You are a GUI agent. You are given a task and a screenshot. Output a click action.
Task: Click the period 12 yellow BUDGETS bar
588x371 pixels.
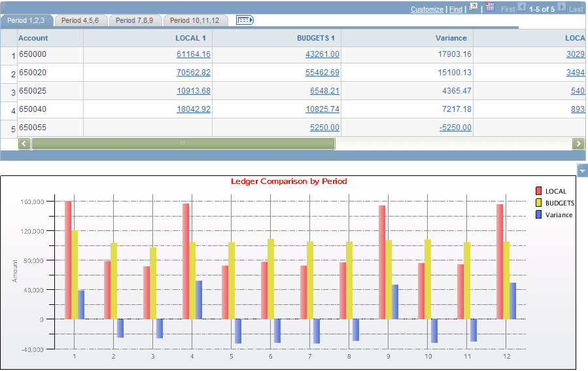506,280
